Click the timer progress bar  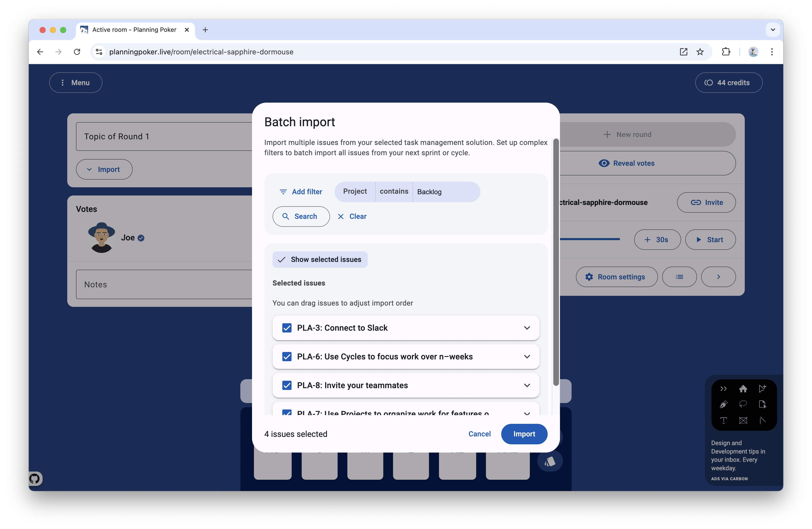pos(590,239)
